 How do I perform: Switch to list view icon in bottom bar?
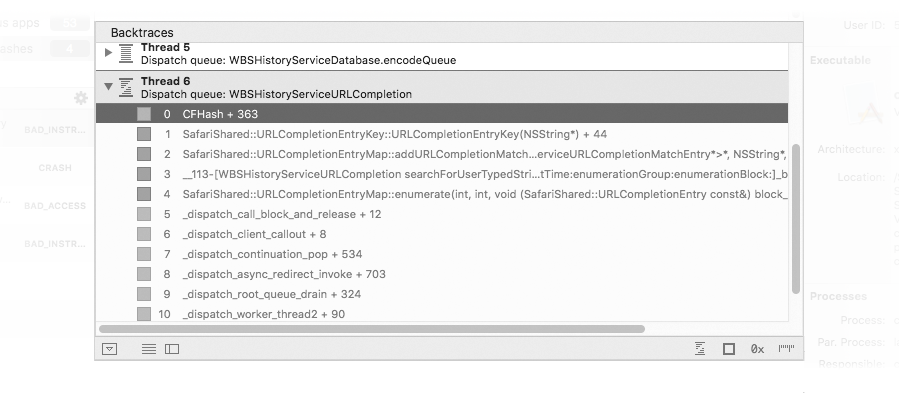coord(148,349)
